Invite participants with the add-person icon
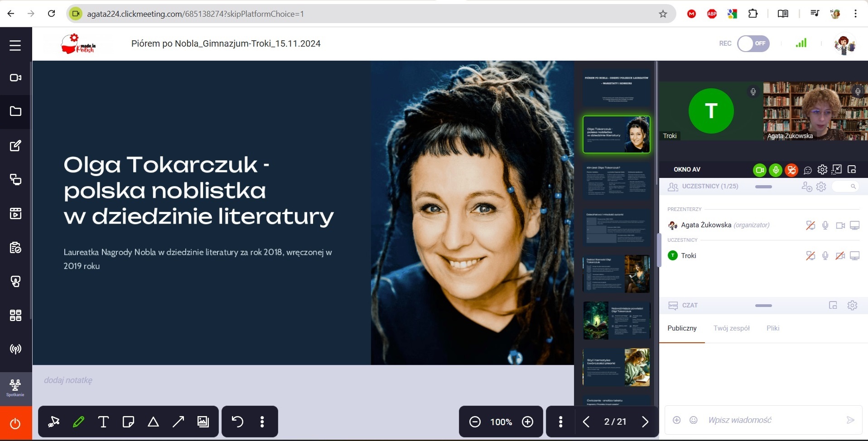The height and width of the screenshot is (441, 868). click(x=806, y=187)
